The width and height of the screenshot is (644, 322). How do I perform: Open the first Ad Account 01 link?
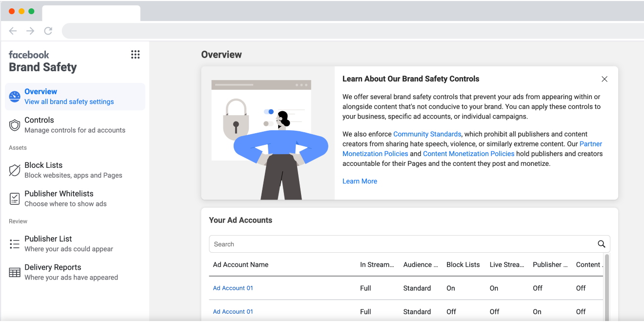pyautogui.click(x=233, y=288)
